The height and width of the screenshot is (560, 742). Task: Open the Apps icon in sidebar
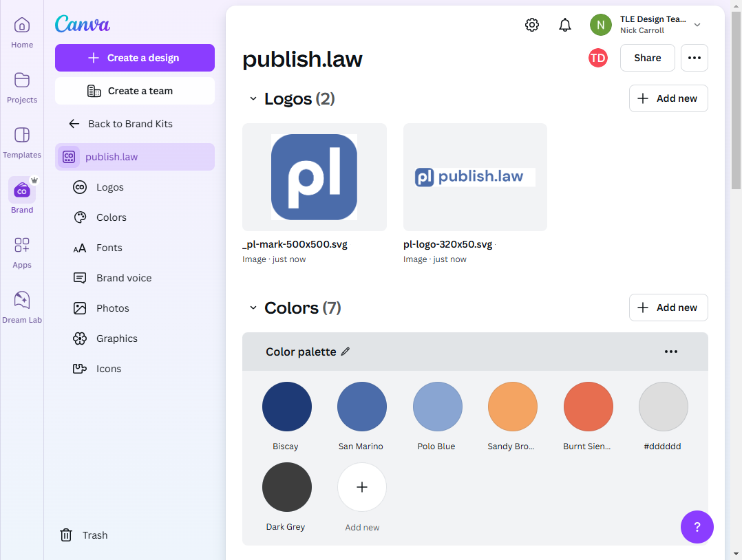click(22, 245)
